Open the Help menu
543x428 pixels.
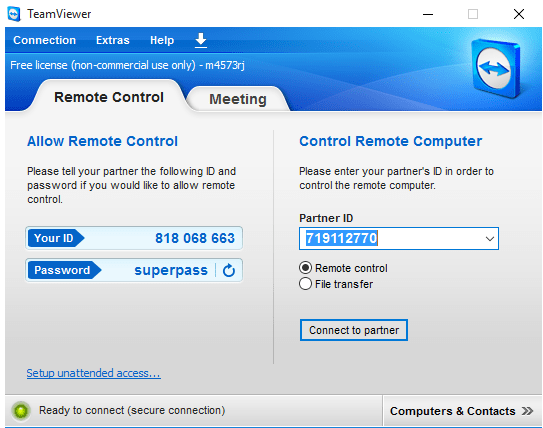tap(162, 40)
